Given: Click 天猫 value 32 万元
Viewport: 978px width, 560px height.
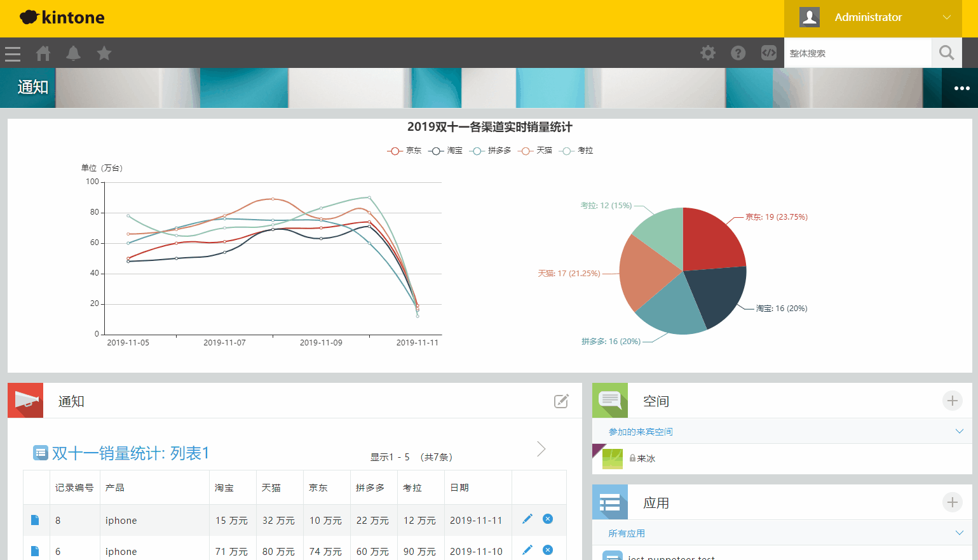Looking at the screenshot, I should point(278,521).
